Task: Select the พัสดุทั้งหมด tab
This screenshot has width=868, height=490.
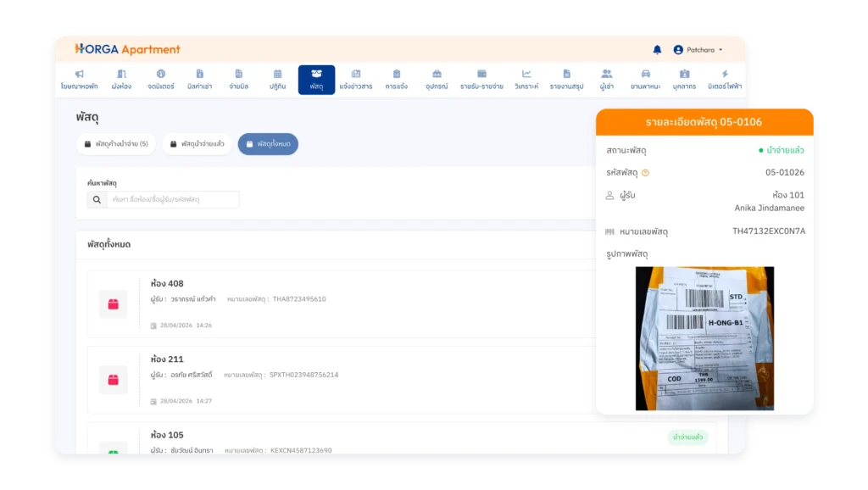Action: [x=268, y=144]
